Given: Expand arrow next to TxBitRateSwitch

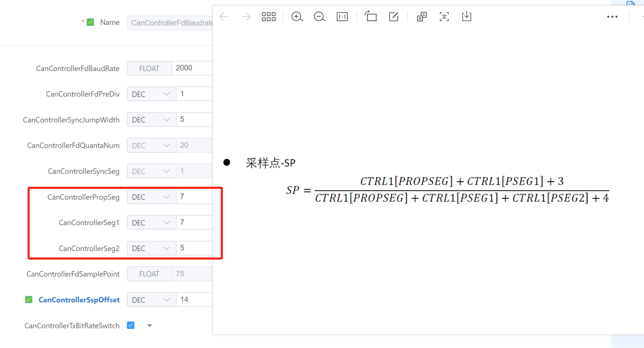Looking at the screenshot, I should [149, 326].
